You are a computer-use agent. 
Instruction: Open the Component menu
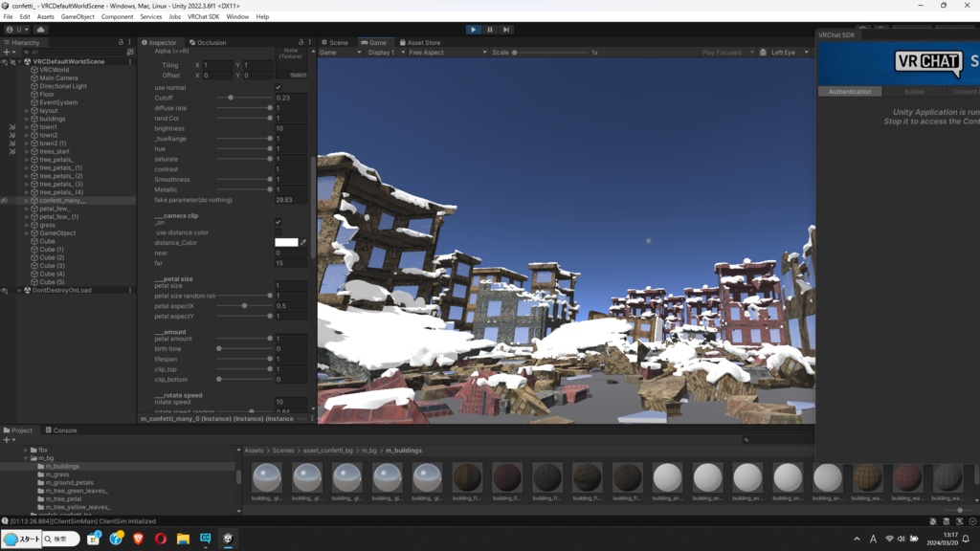[x=117, y=17]
